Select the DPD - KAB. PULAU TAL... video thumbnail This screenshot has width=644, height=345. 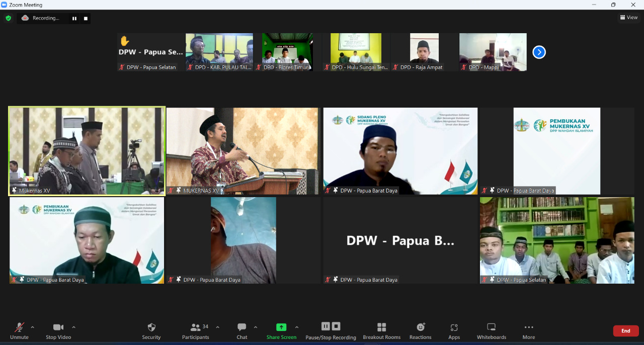(219, 52)
